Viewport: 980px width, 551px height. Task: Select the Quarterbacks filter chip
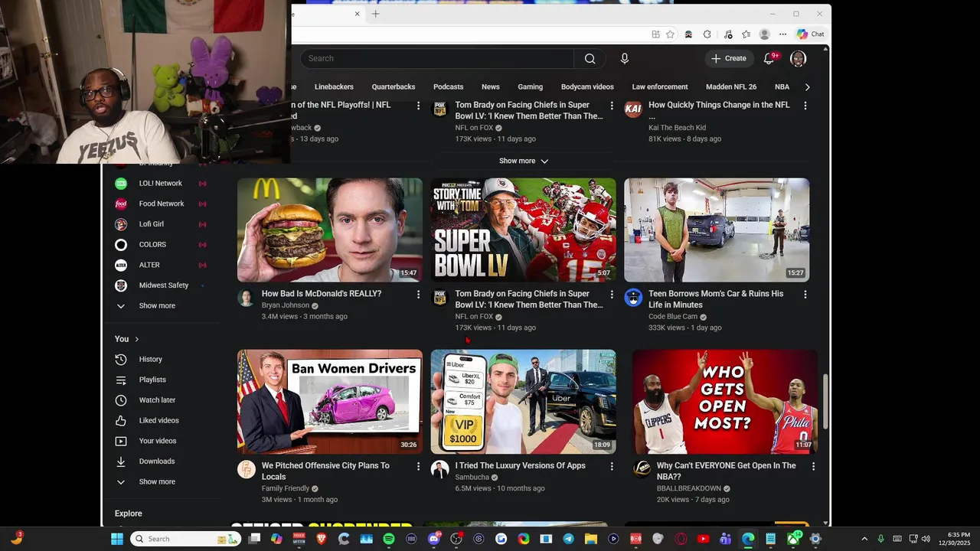(x=394, y=87)
